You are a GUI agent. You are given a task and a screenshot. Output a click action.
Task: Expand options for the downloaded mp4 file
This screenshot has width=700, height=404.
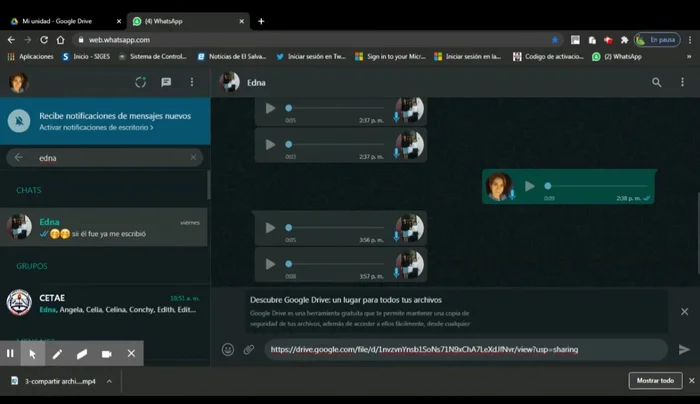coord(109,381)
